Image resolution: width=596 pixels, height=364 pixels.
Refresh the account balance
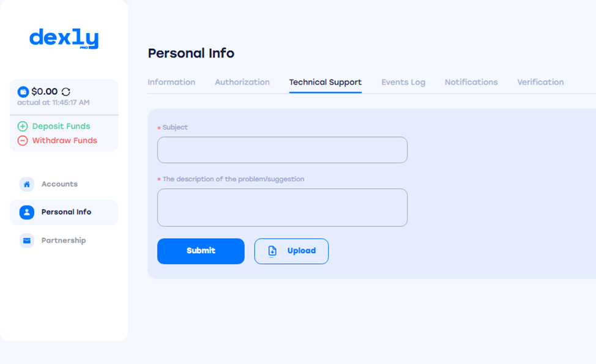pyautogui.click(x=65, y=92)
